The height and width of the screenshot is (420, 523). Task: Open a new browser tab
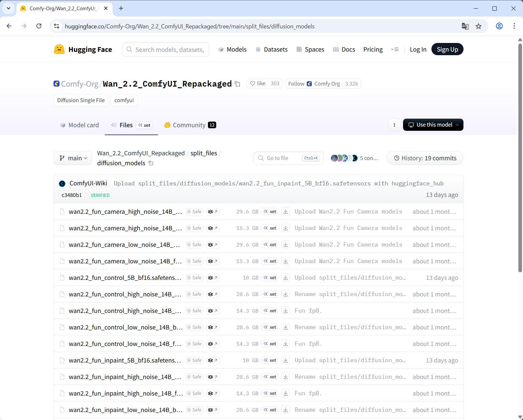[x=121, y=8]
